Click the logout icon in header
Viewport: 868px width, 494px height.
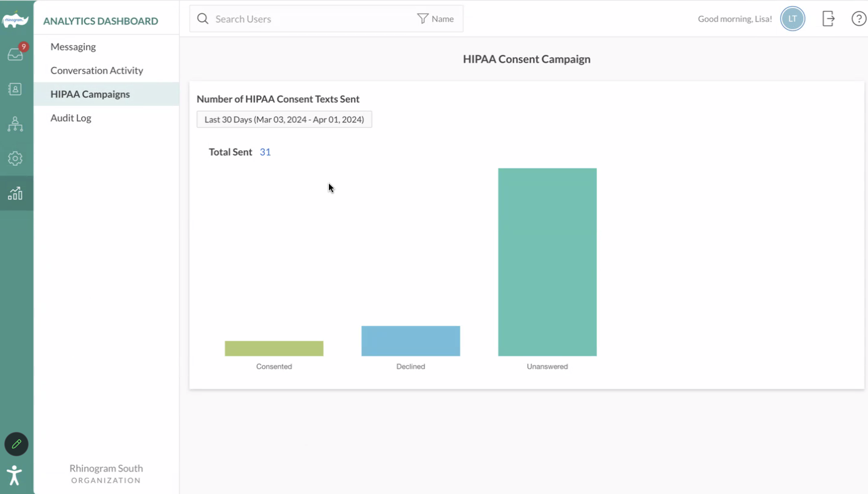(x=828, y=19)
